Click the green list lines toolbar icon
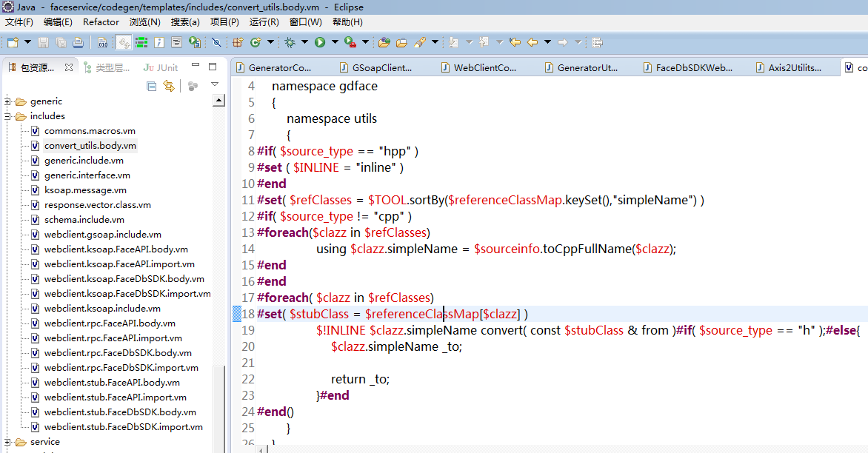 coord(141,43)
